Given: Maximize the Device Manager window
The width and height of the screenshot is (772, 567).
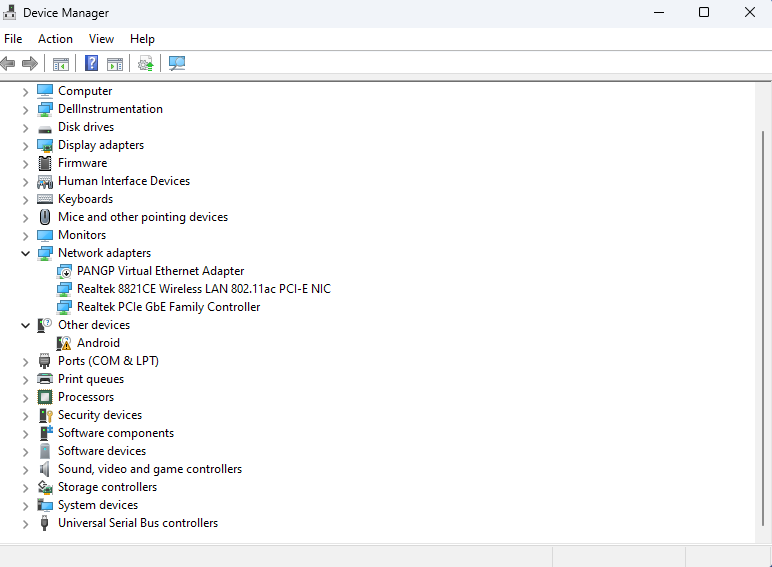Looking at the screenshot, I should click(x=704, y=12).
